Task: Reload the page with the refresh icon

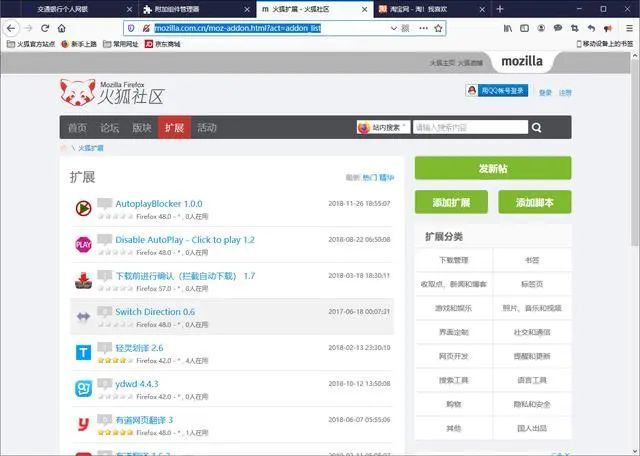Action: pyautogui.click(x=45, y=28)
